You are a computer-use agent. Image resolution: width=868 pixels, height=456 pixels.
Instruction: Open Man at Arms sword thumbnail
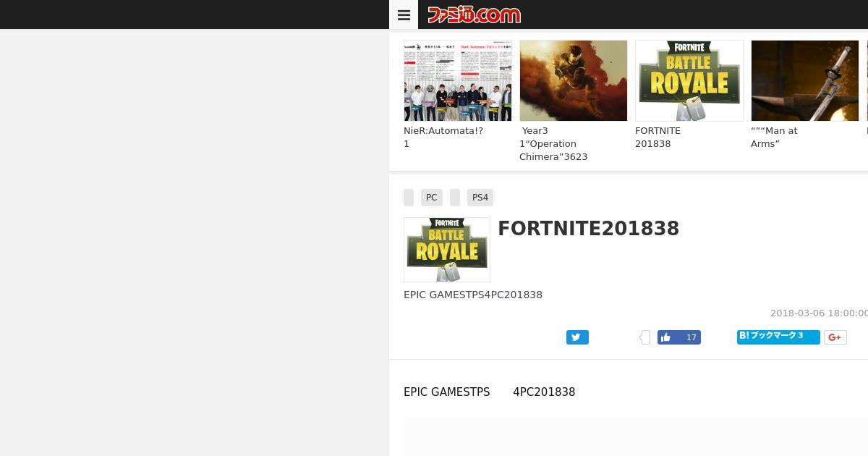[805, 80]
